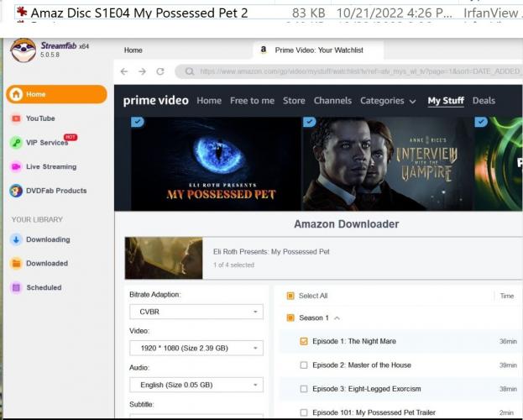This screenshot has width=523, height=420.
Task: Click the IrfanView file icon in list
Action: pos(22,12)
